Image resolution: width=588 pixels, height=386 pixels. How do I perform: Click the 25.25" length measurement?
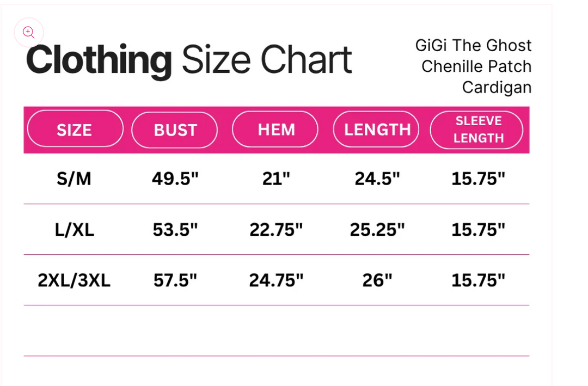coord(377,230)
